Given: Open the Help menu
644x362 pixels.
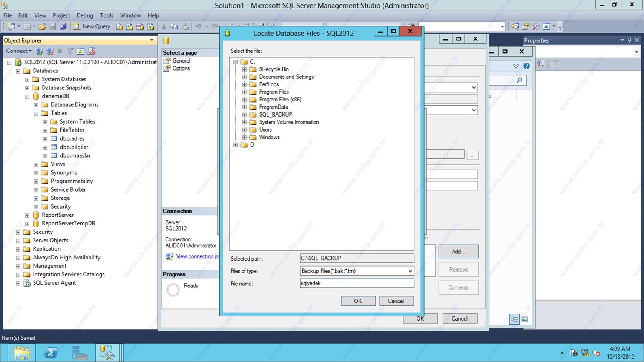Looking at the screenshot, I should [x=153, y=15].
